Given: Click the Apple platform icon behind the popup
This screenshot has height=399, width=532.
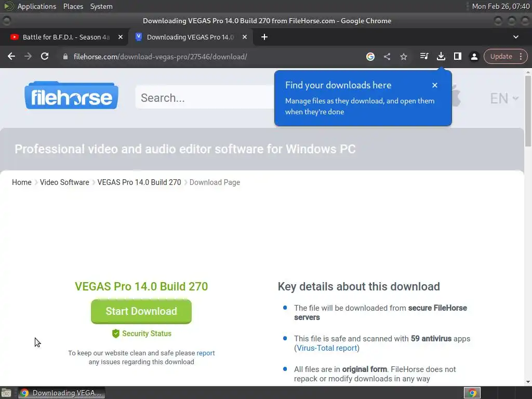Looking at the screenshot, I should point(456,96).
